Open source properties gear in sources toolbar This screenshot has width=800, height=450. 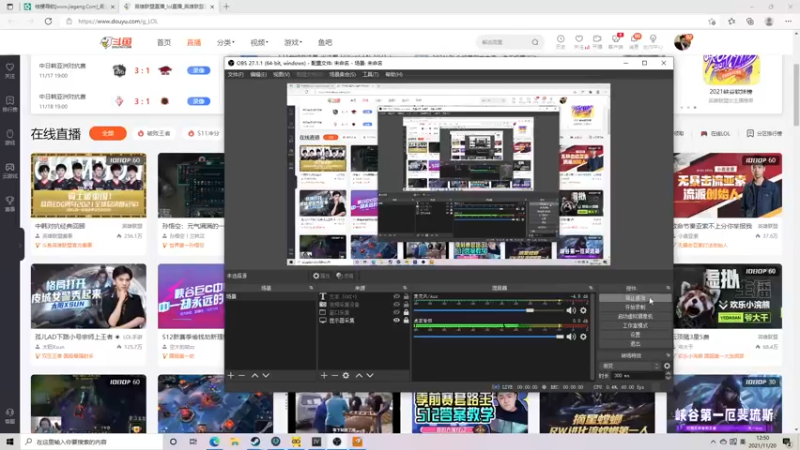click(346, 376)
